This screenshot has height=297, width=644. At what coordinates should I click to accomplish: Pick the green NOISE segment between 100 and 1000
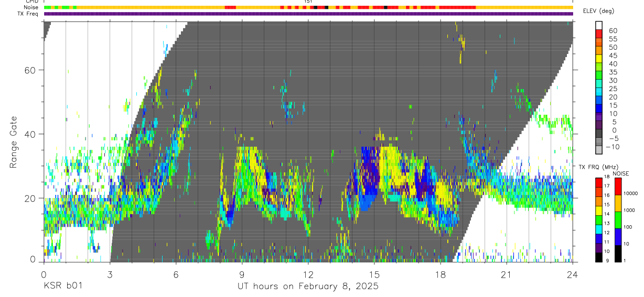pos(617,219)
